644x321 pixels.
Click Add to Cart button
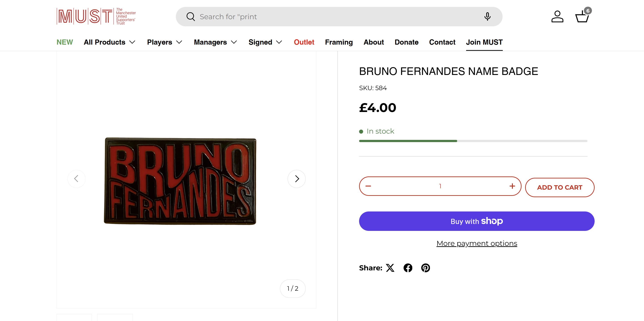point(560,187)
